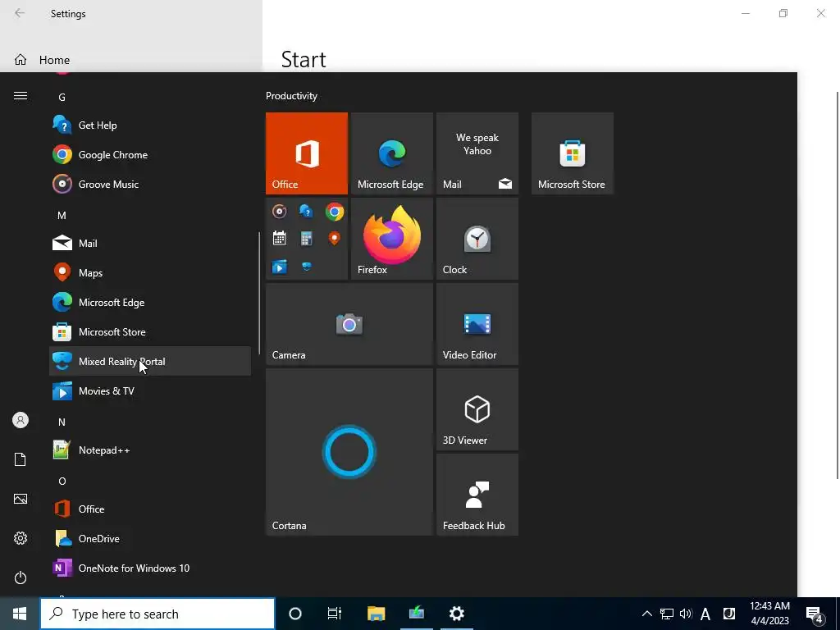
Task: Launch the Video Editor tile
Action: point(477,324)
